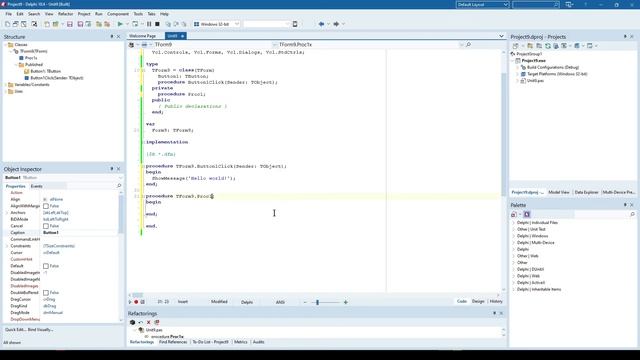Viewport: 640px width, 360px height.
Task: Click the Object Inspector search magnifier icon
Action: pos(119,186)
